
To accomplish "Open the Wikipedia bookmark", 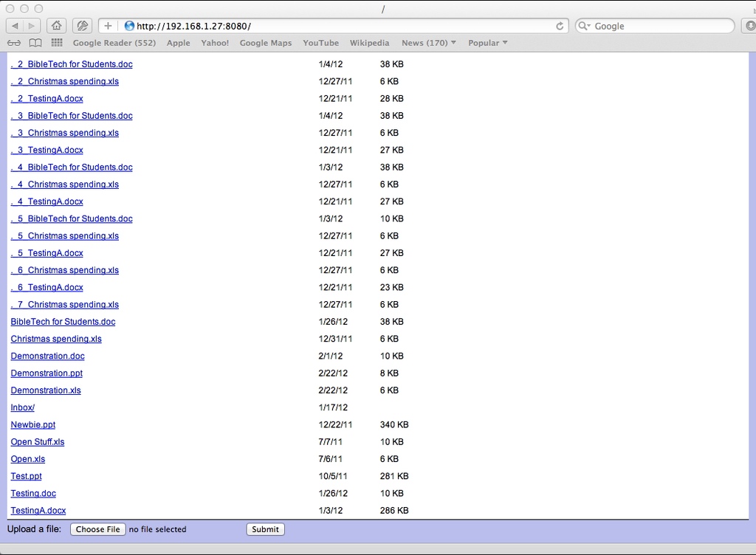I will 369,43.
